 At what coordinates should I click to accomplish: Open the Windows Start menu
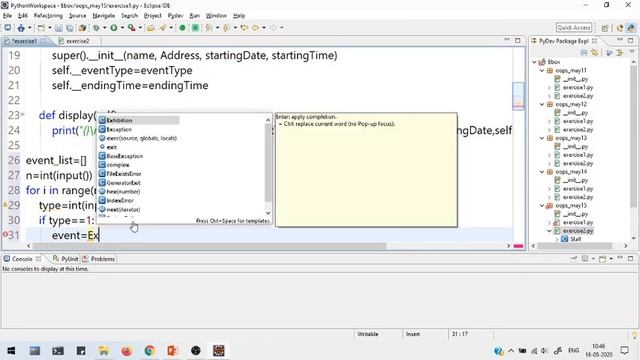click(11, 351)
